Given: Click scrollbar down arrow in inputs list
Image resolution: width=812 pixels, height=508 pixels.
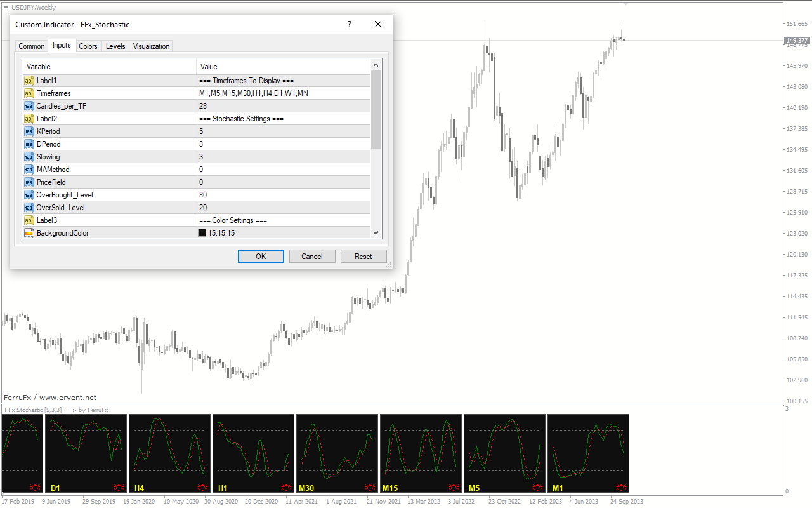Looking at the screenshot, I should [376, 233].
